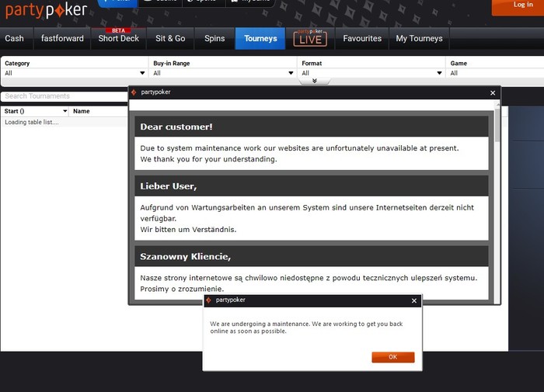Open the partypoker LIVE tab
This screenshot has width=544, height=392.
pyautogui.click(x=310, y=39)
